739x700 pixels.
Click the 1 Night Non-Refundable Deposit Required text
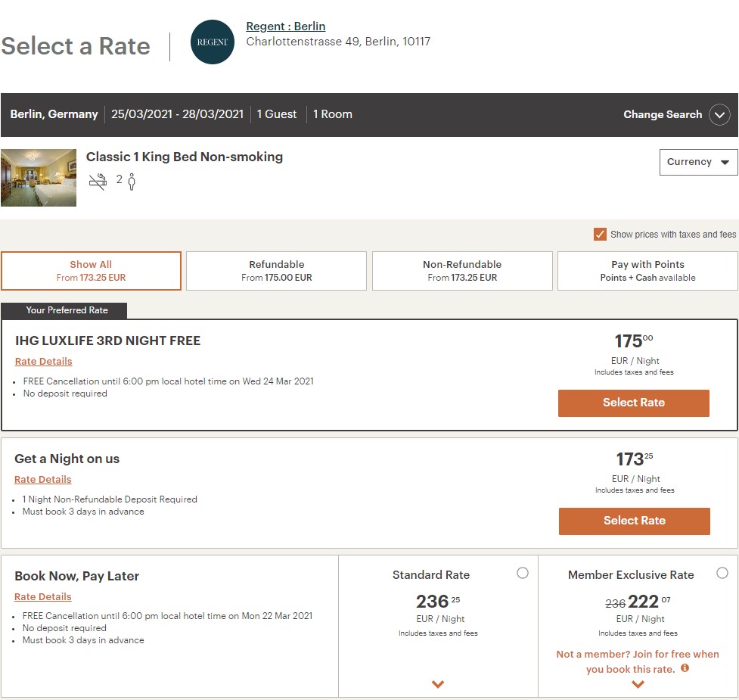click(x=110, y=499)
